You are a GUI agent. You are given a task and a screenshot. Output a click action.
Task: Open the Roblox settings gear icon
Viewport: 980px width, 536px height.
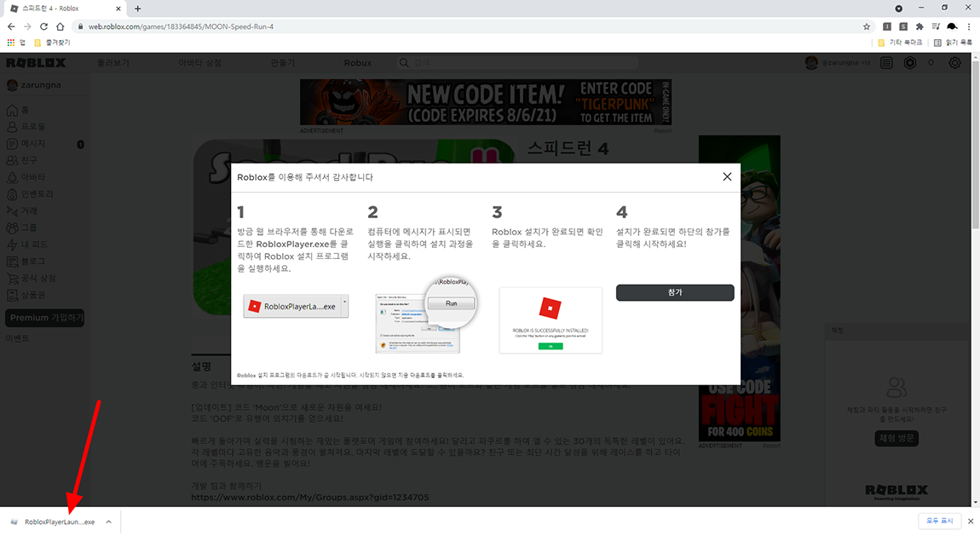(954, 62)
